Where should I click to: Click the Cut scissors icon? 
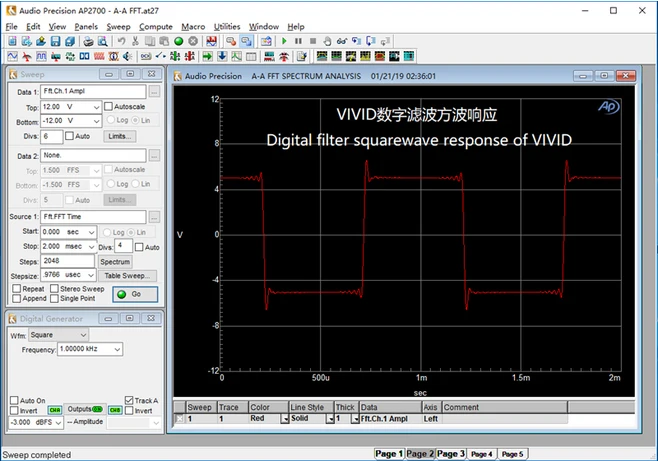click(x=135, y=41)
